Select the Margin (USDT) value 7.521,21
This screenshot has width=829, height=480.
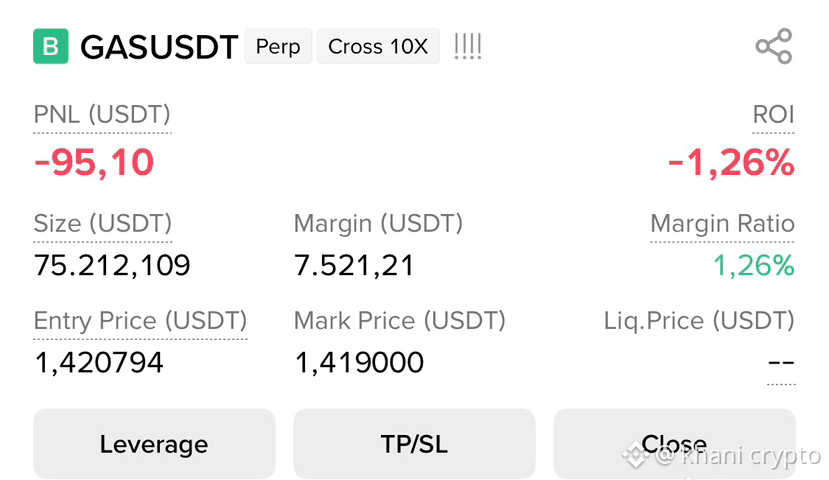(x=354, y=265)
